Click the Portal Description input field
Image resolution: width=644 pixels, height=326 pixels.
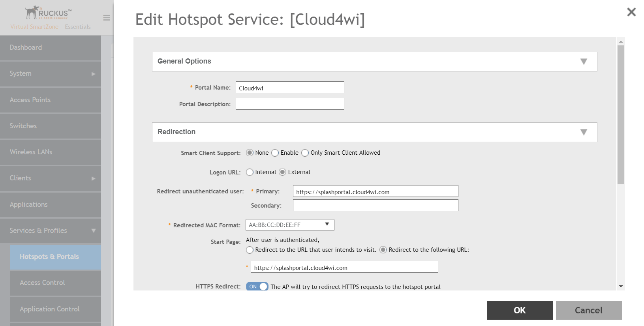point(290,104)
